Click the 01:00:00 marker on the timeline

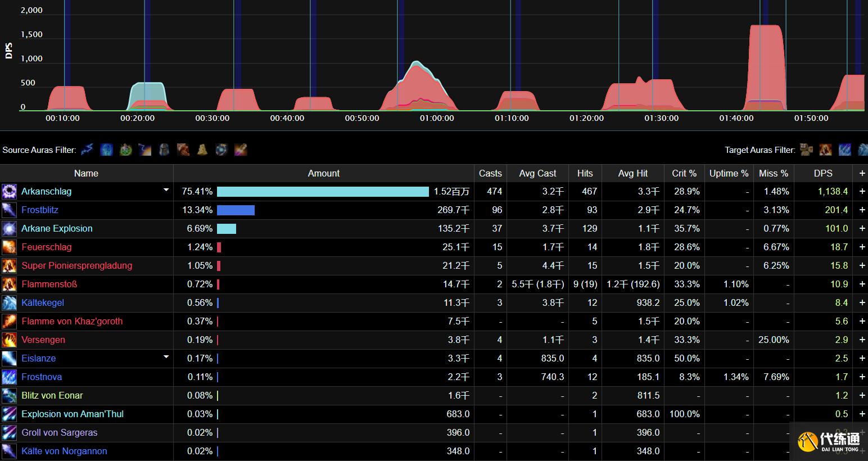pyautogui.click(x=437, y=118)
